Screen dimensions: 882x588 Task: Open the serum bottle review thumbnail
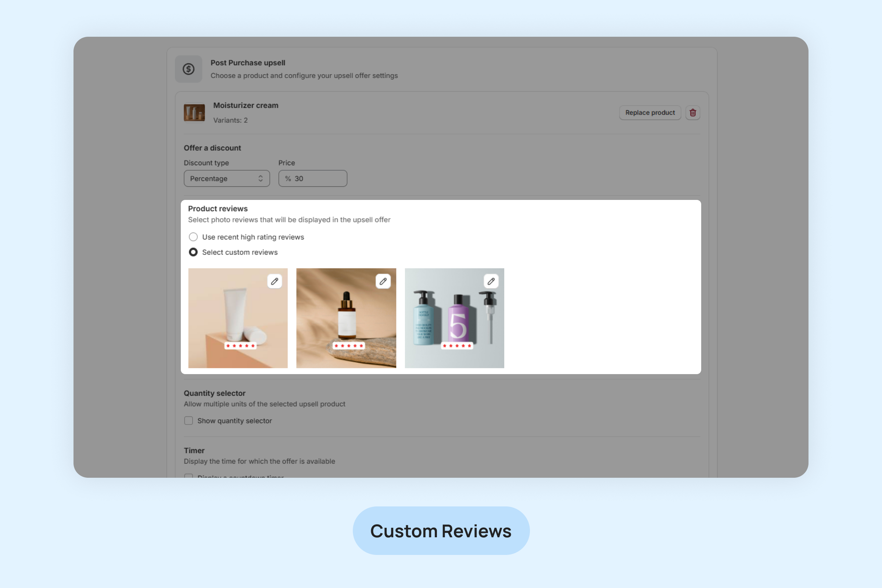pyautogui.click(x=346, y=318)
